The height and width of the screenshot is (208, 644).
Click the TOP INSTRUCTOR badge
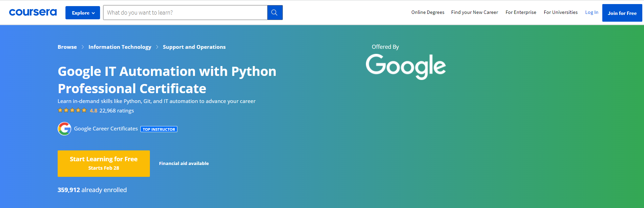pos(159,129)
